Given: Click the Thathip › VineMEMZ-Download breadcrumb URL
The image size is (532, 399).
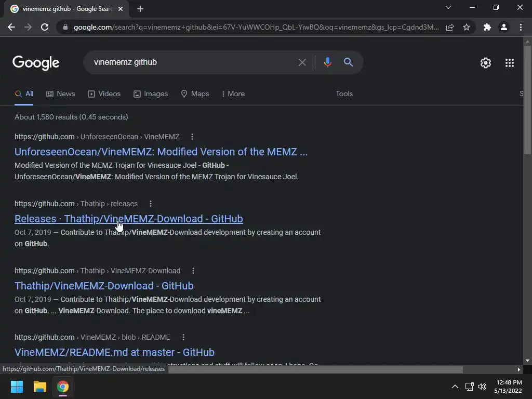Looking at the screenshot, I should [97, 271].
